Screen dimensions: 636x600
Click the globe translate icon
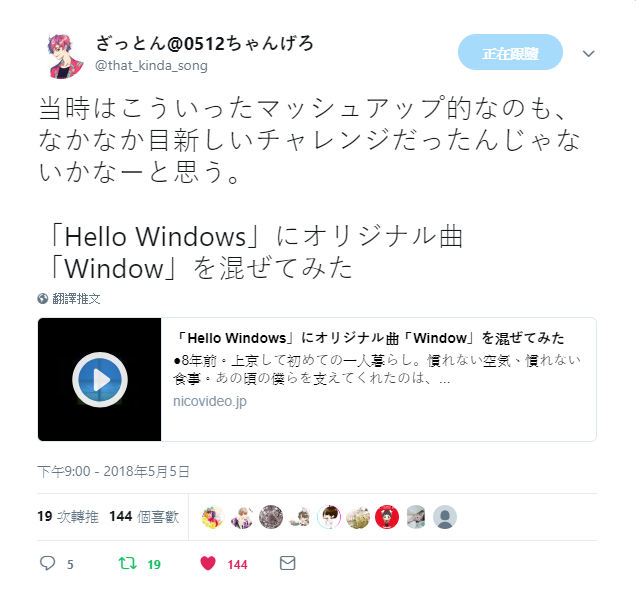tap(43, 299)
